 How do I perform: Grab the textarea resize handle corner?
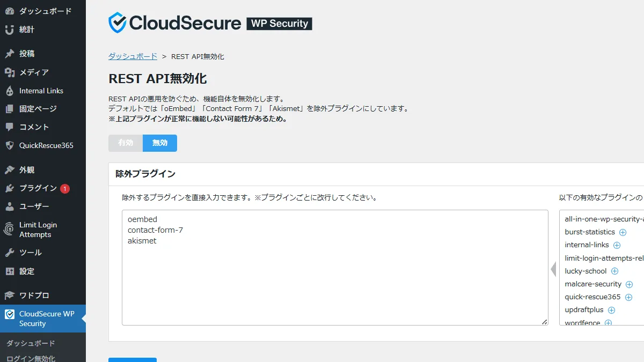(x=544, y=322)
